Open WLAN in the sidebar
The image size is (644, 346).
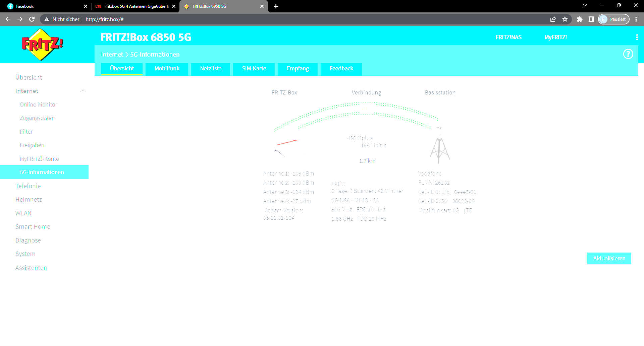click(x=23, y=213)
